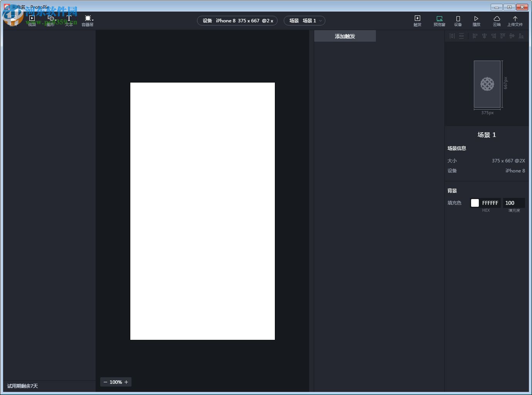
Task: Zoom in using the + button
Action: click(126, 382)
